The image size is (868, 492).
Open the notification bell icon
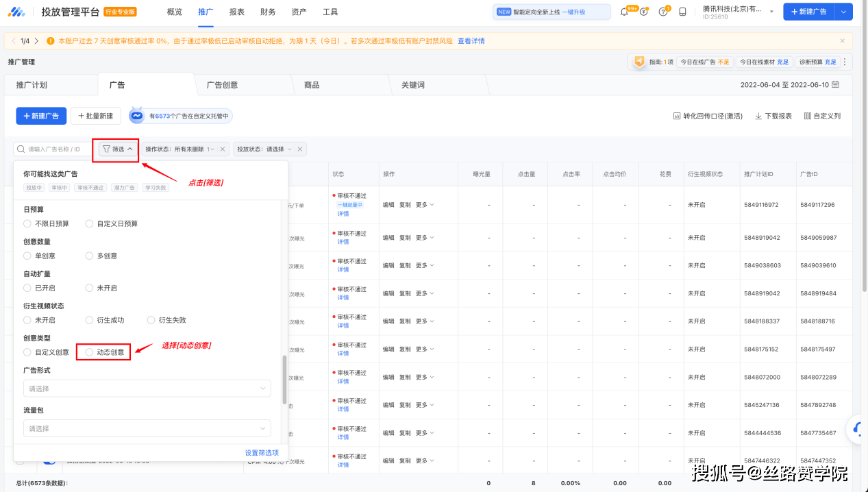623,12
